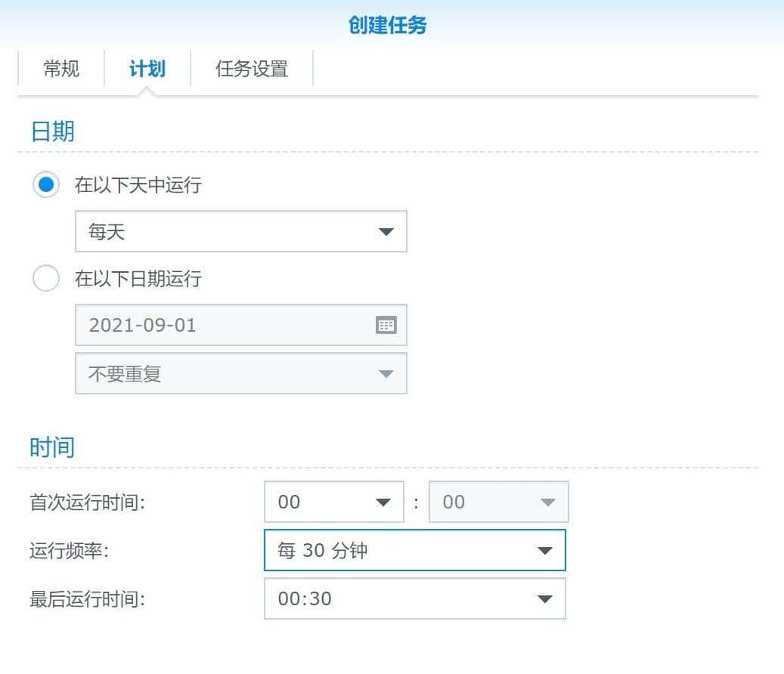Image resolution: width=784 pixels, height=674 pixels.
Task: Open the 不要重复 repeat dropdown
Action: (240, 373)
